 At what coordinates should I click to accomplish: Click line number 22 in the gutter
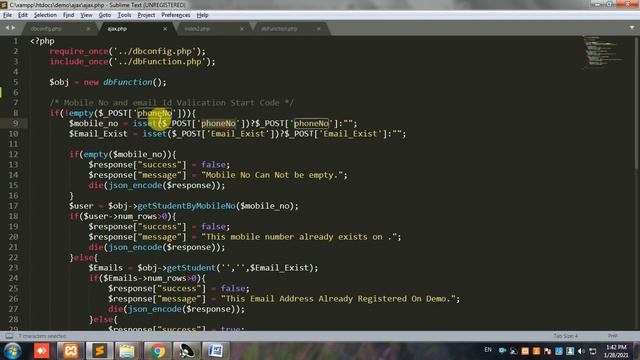click(13, 258)
